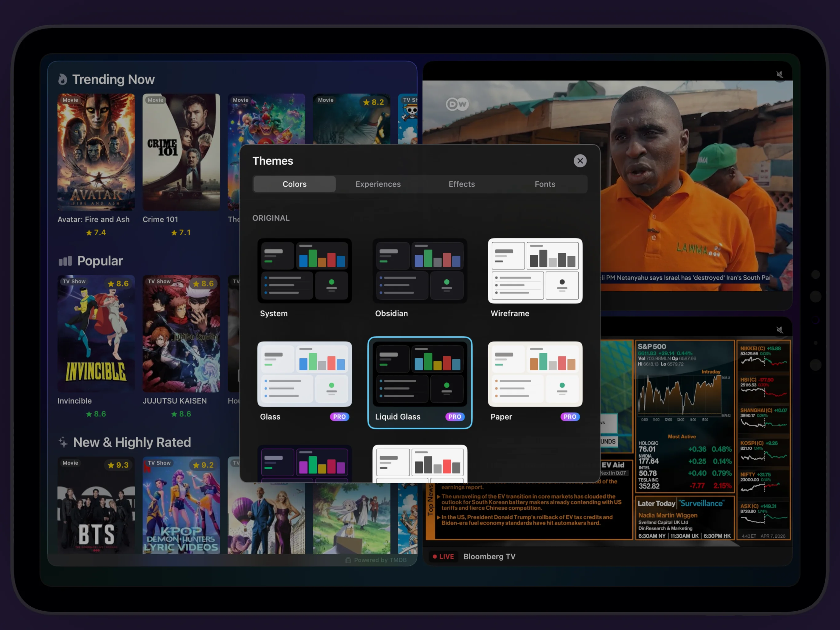Select the white theme with red bar at bottom

(x=420, y=464)
